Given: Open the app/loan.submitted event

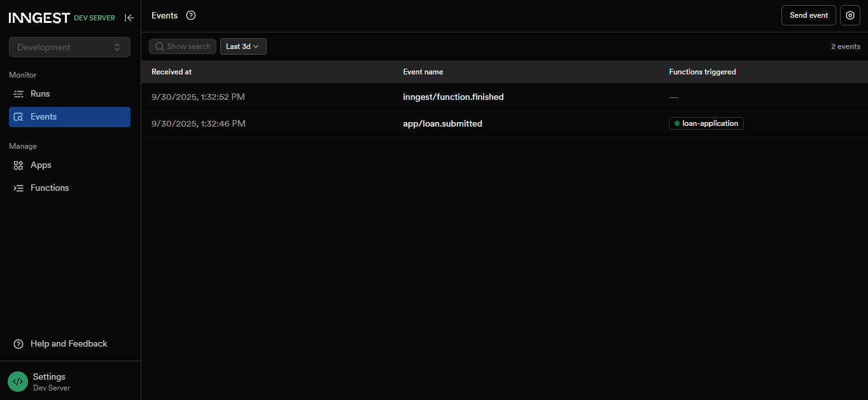Looking at the screenshot, I should (x=442, y=123).
